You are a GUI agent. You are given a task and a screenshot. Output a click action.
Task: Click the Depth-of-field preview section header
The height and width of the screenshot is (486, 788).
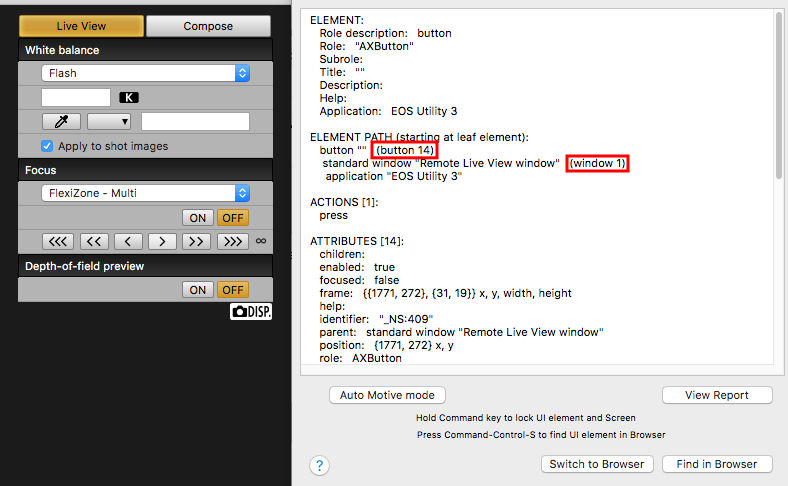point(145,266)
